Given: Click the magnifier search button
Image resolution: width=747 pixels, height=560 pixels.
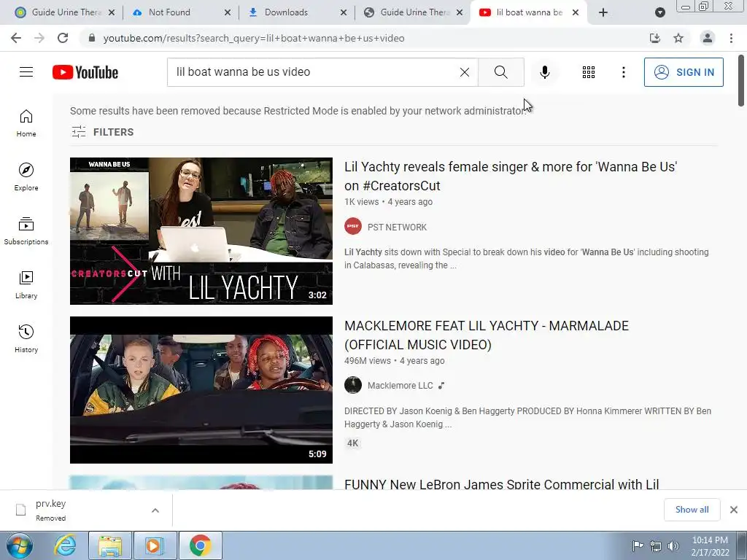Looking at the screenshot, I should (x=500, y=72).
